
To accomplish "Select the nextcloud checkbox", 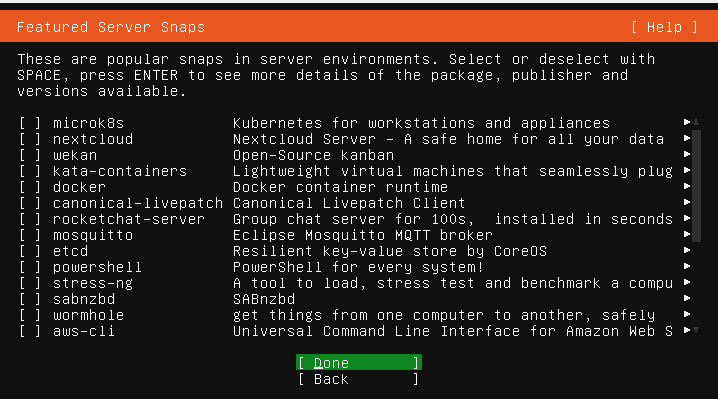I will point(30,139).
